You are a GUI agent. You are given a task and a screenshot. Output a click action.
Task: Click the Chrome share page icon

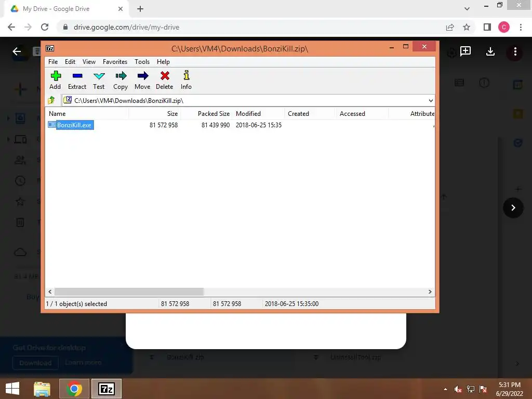pyautogui.click(x=450, y=27)
